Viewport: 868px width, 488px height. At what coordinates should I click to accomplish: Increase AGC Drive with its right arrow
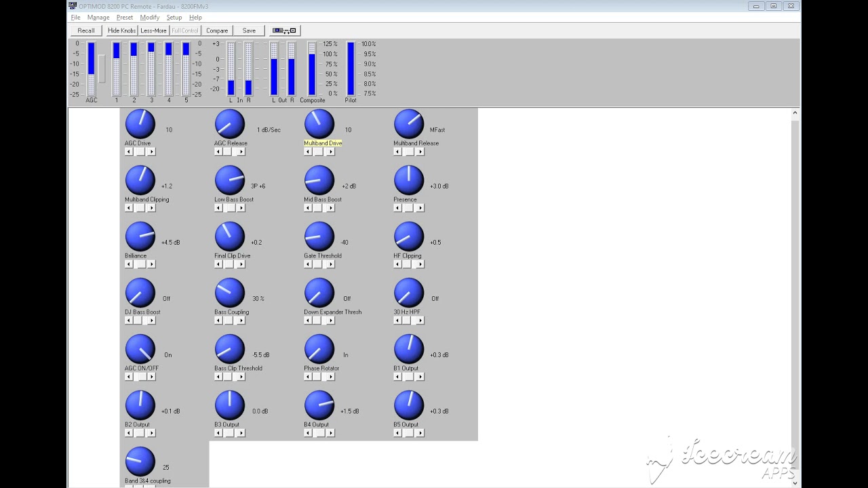(x=151, y=152)
